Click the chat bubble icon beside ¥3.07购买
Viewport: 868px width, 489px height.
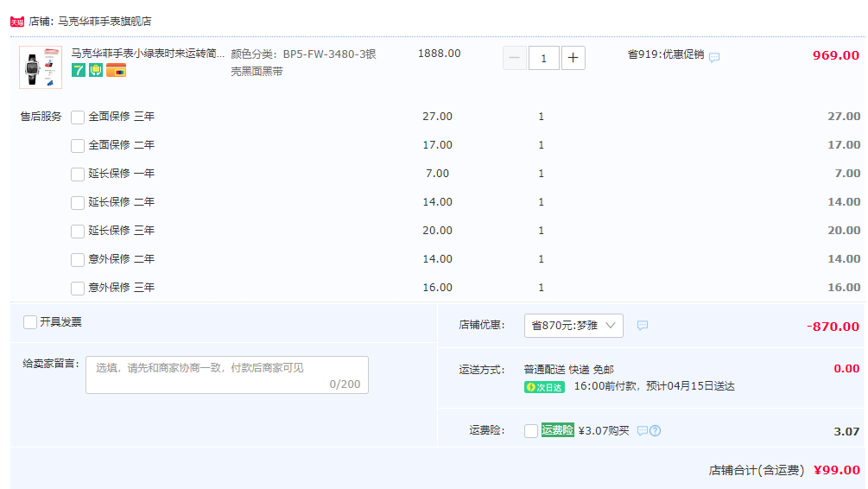(x=642, y=431)
